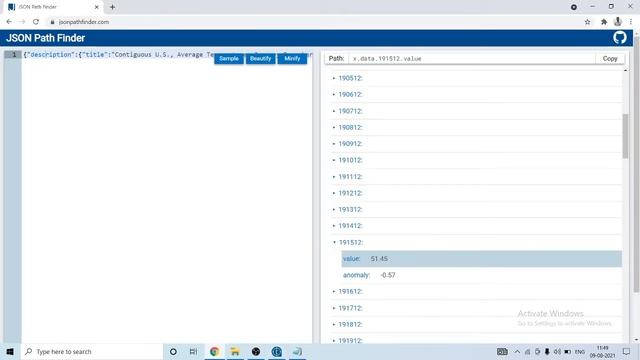640x360 pixels.
Task: Show hidden system tray icons chevron
Action: (x=517, y=351)
